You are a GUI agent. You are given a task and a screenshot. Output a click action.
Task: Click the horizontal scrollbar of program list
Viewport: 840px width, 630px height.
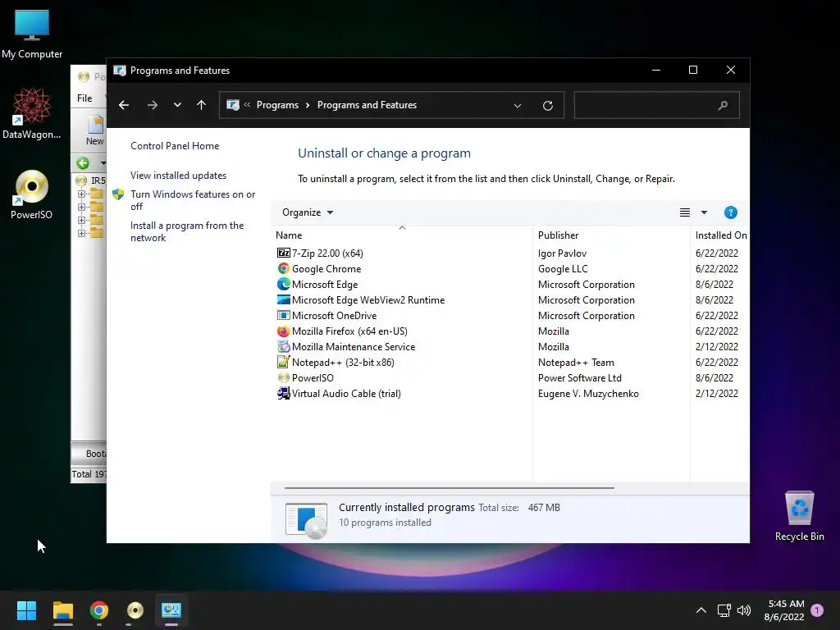[x=449, y=488]
